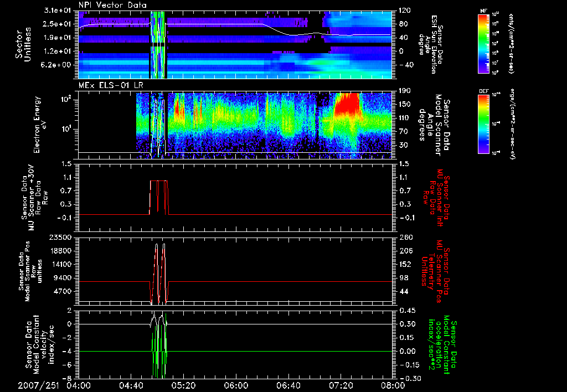The width and height of the screenshot is (567, 392).
Task: Click the 0.45 acceleration tick label
Action: pyautogui.click(x=406, y=311)
